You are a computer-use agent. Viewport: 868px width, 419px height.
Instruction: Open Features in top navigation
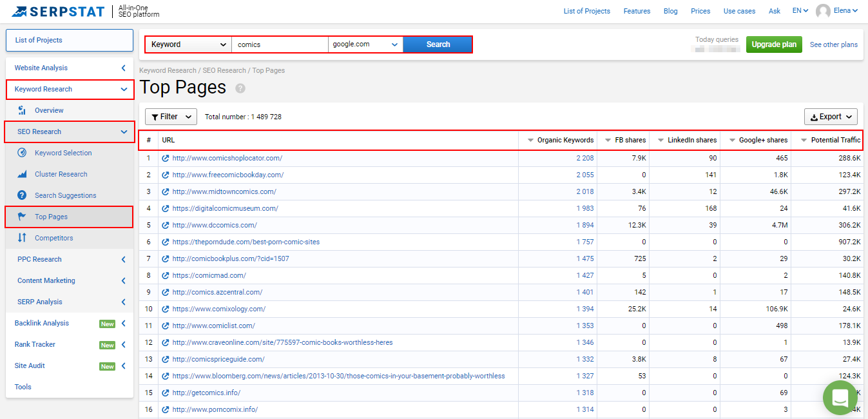pyautogui.click(x=637, y=11)
